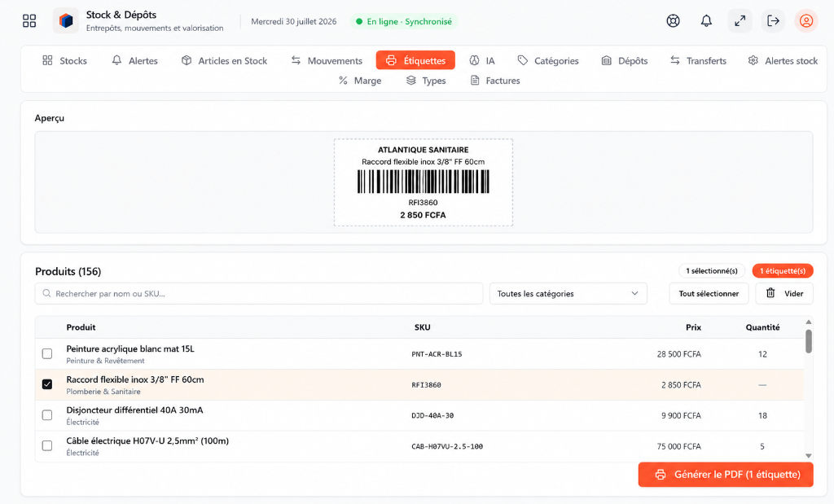Viewport: 834px width, 504px height.
Task: Click the Tout sélectionner button
Action: [709, 293]
